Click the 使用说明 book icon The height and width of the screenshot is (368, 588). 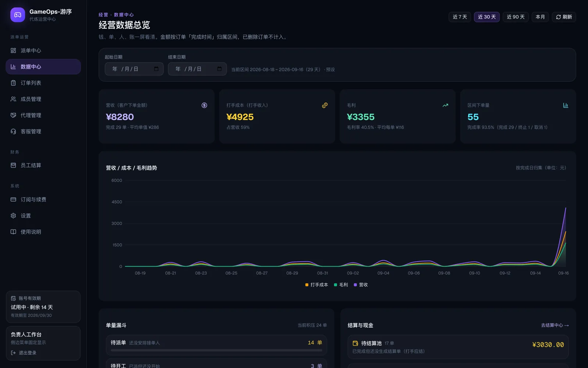pyautogui.click(x=13, y=232)
